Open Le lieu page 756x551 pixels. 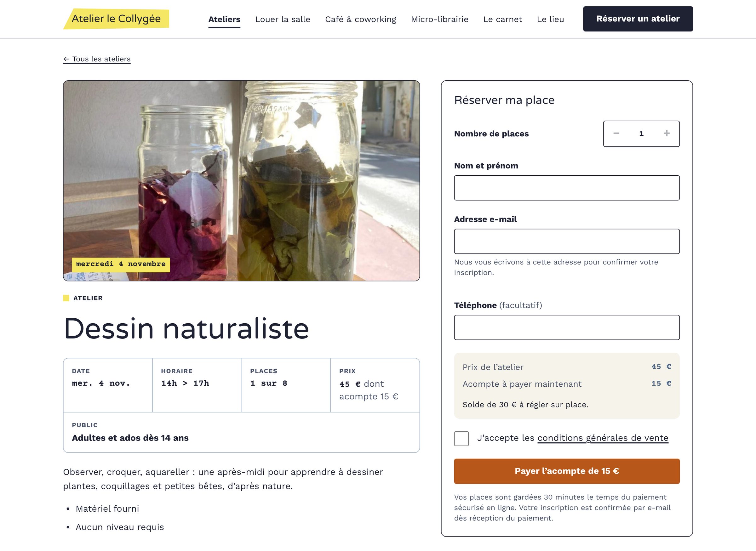[x=551, y=19]
